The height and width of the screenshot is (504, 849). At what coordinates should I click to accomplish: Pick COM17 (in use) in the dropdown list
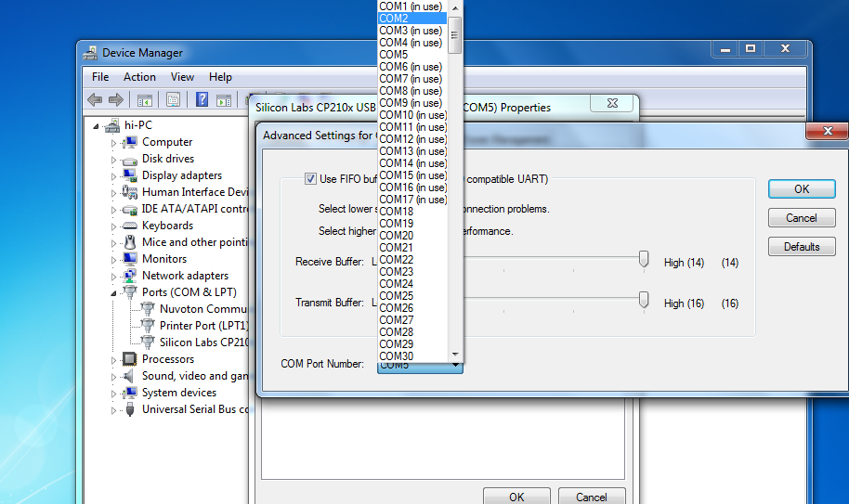pos(412,200)
